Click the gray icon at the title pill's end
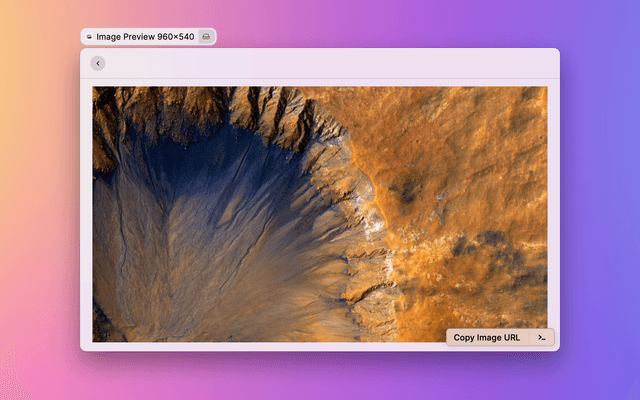The image size is (640, 400). [x=206, y=36]
